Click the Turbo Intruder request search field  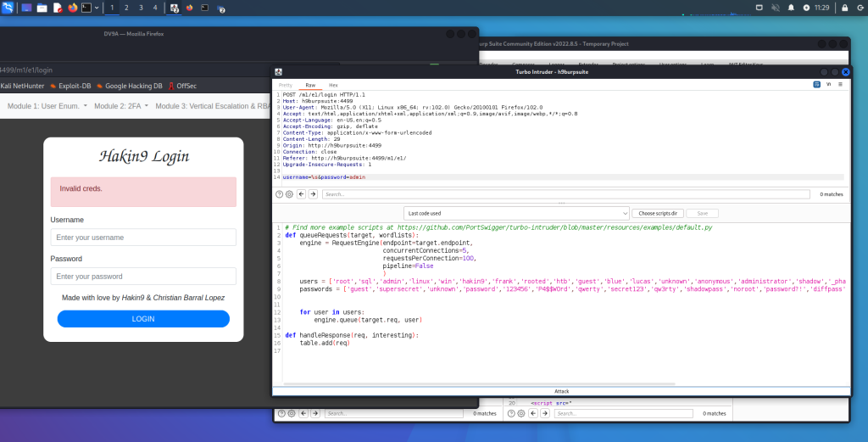coord(565,194)
